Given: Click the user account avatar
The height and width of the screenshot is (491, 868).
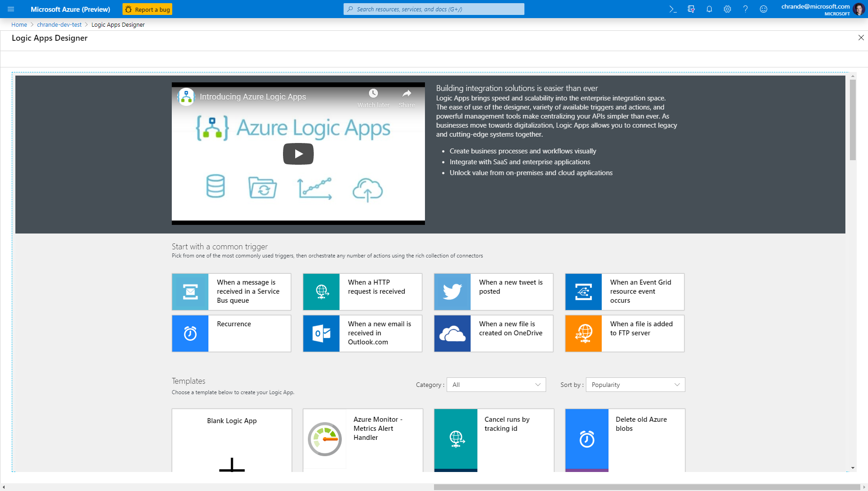Looking at the screenshot, I should coord(859,9).
